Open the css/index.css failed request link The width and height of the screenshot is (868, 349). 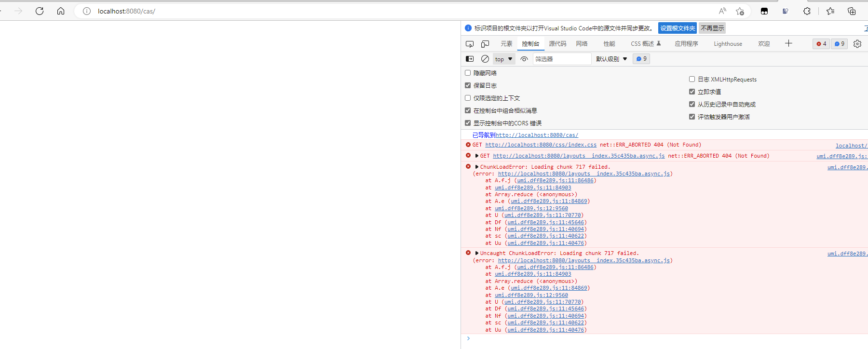(x=541, y=145)
